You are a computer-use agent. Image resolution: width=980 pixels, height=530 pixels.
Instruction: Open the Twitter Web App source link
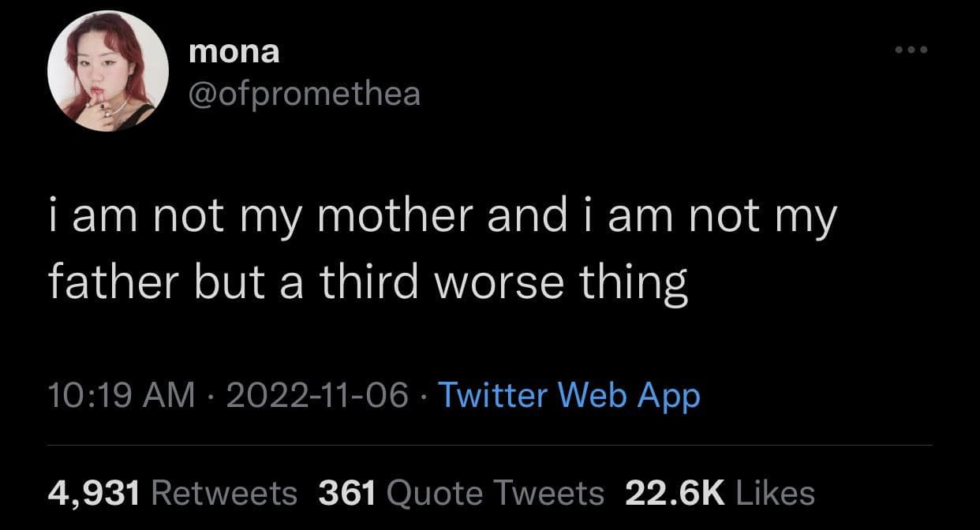tap(568, 396)
